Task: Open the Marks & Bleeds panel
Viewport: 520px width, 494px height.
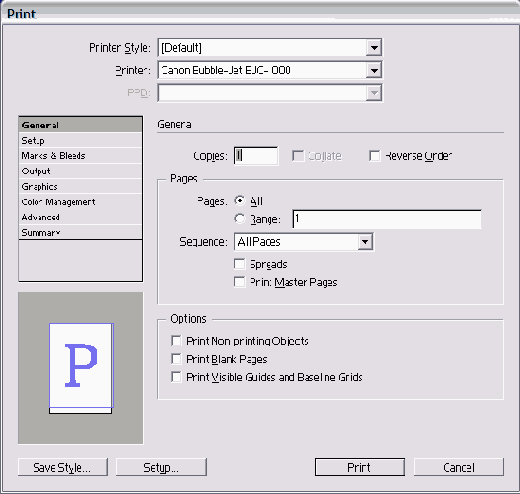Action: pos(81,156)
